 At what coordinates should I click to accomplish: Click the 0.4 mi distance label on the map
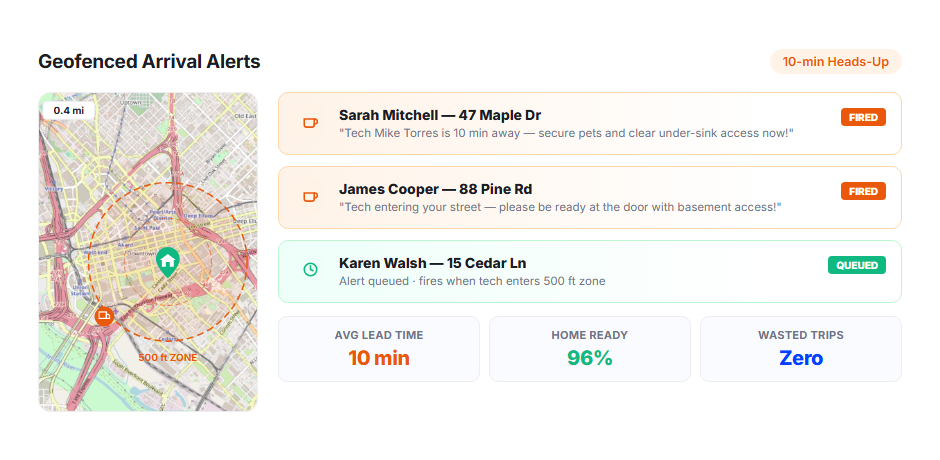pyautogui.click(x=69, y=110)
